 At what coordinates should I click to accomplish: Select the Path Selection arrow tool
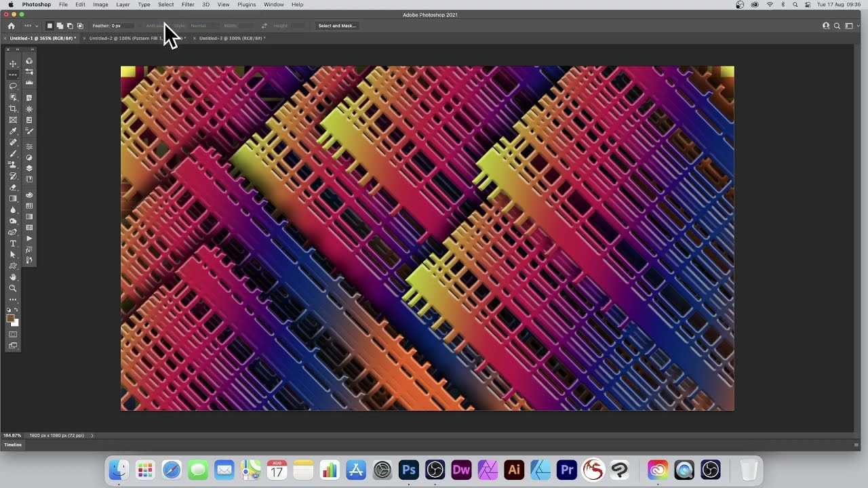13,254
